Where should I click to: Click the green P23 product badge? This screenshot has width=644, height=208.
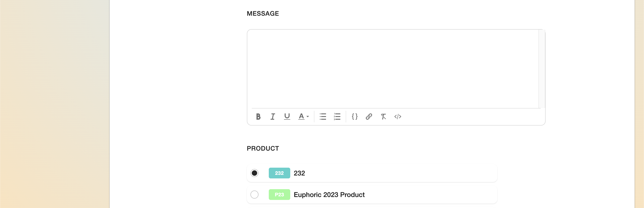point(279,195)
